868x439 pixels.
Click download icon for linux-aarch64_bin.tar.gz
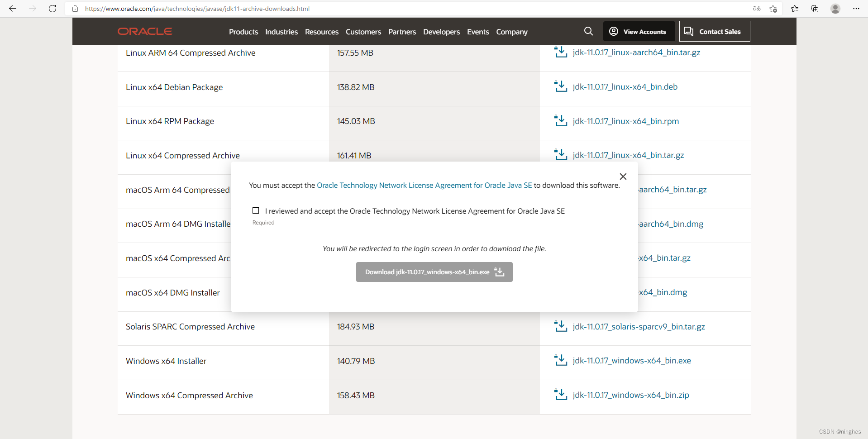561,52
